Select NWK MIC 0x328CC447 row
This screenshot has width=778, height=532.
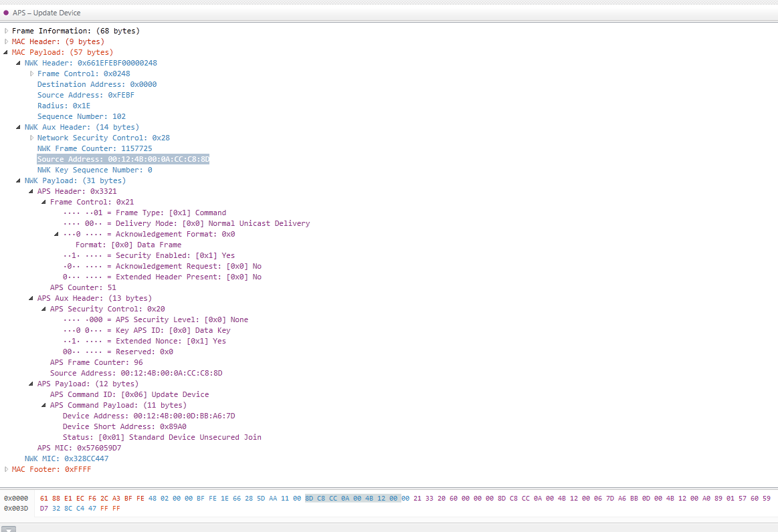point(66,458)
